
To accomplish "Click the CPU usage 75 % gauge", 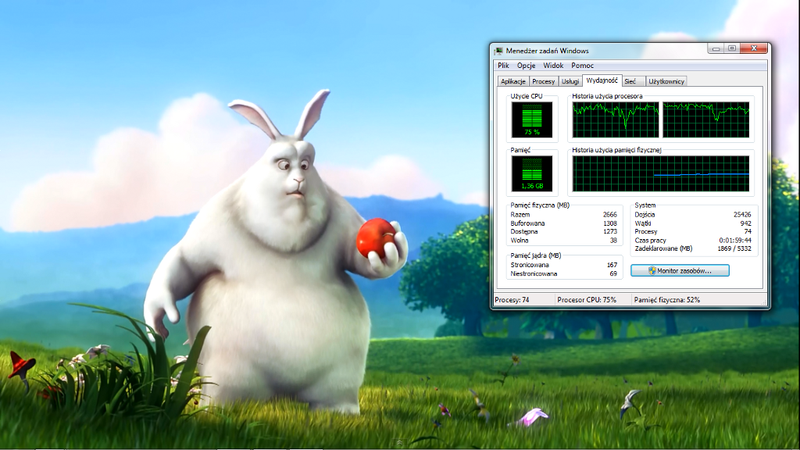I will [x=532, y=119].
